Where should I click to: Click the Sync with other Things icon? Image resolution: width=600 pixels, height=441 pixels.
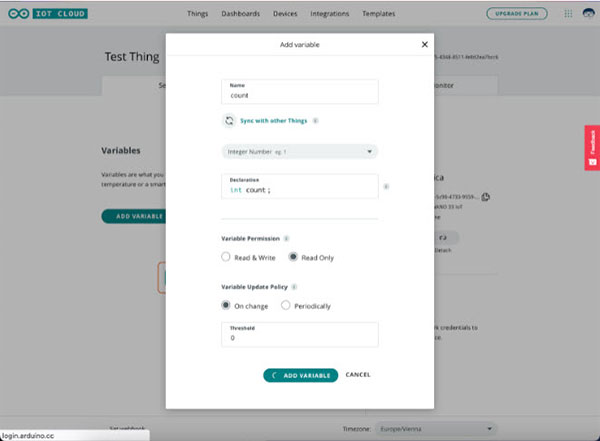point(229,120)
